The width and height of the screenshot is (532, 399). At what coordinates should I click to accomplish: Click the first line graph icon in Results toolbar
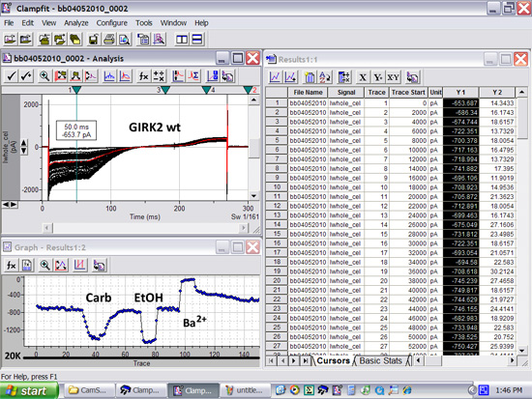coord(275,77)
